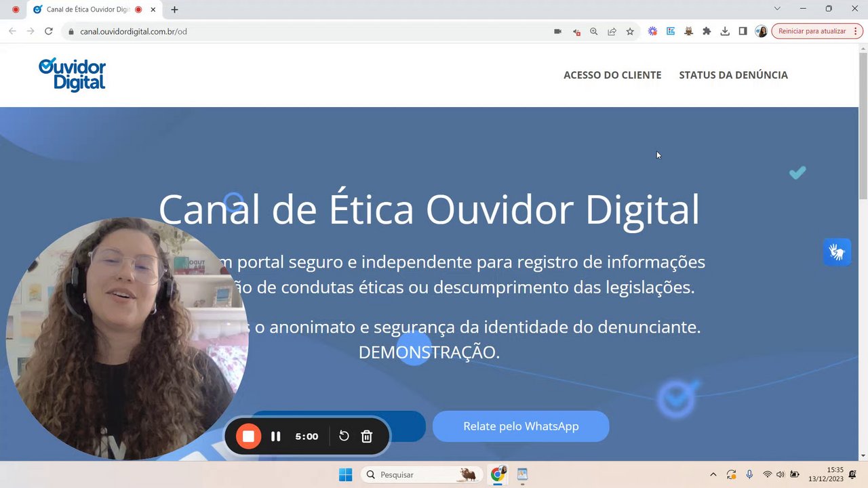Show Chrome downloads
868x488 pixels.
[x=725, y=31]
